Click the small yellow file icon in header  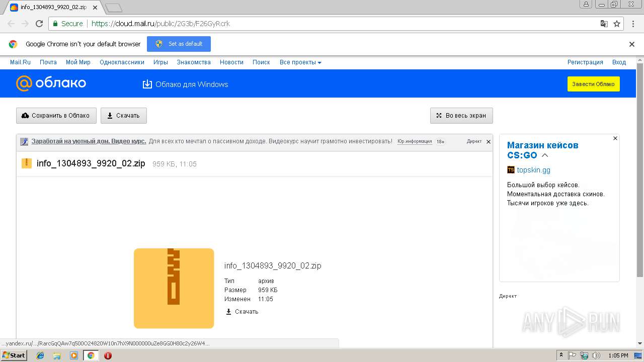pyautogui.click(x=26, y=163)
